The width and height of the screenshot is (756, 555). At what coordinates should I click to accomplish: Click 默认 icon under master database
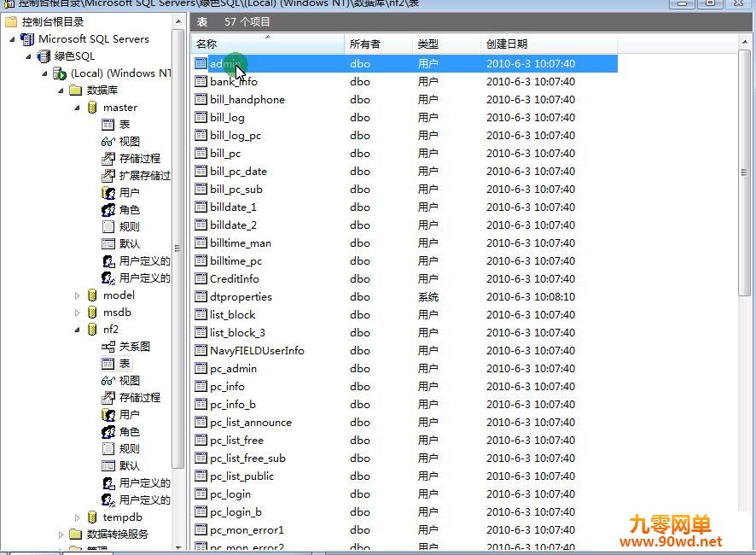[x=108, y=243]
